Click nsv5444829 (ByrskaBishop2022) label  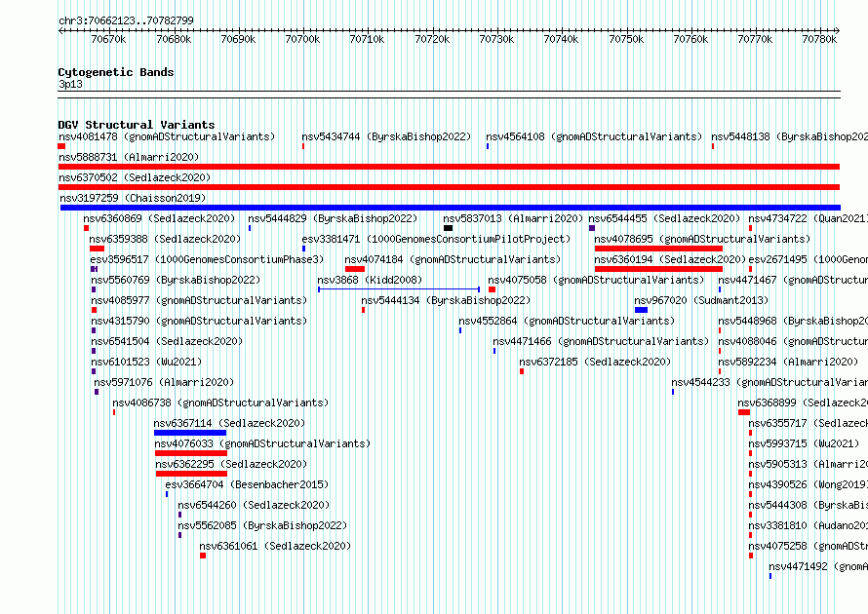[333, 218]
